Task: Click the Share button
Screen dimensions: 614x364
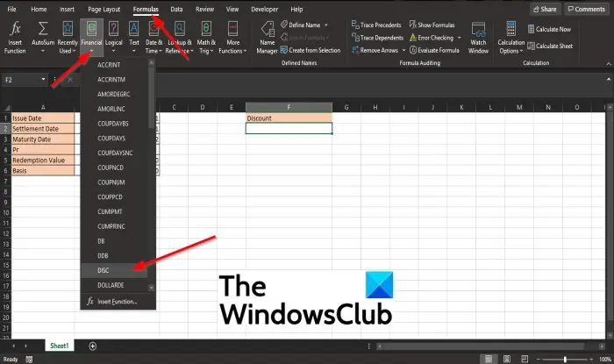Action: tap(545, 9)
